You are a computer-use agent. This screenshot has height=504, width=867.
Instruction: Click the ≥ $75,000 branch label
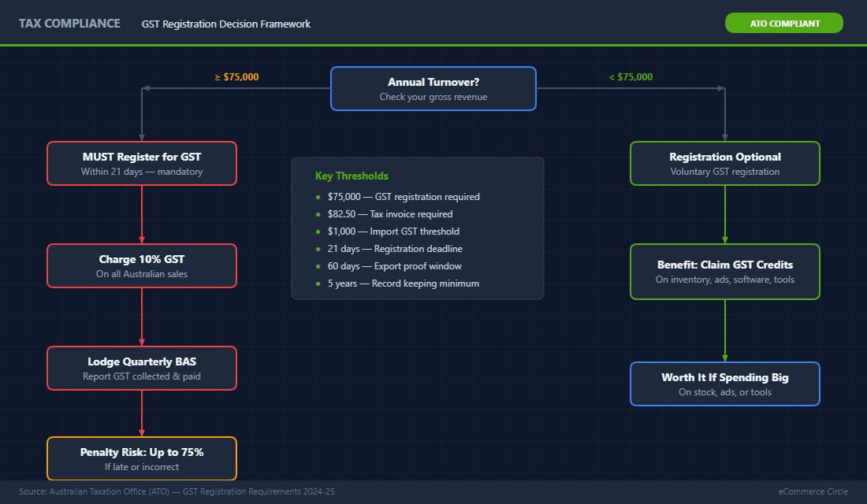236,77
